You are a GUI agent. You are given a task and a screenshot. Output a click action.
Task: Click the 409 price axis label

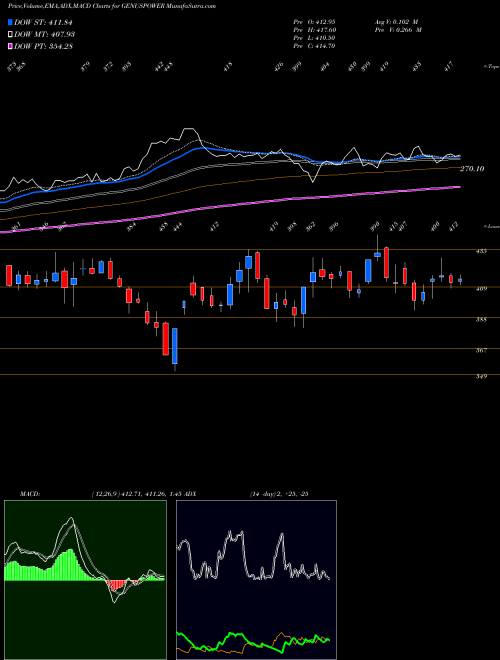tap(481, 289)
